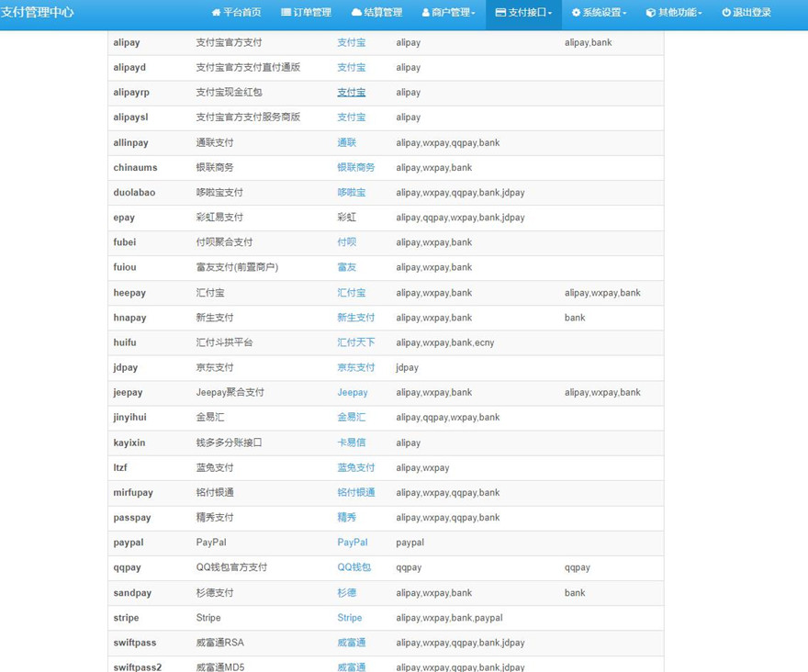Select the passpay plugin name
The width and height of the screenshot is (808, 672).
[132, 518]
